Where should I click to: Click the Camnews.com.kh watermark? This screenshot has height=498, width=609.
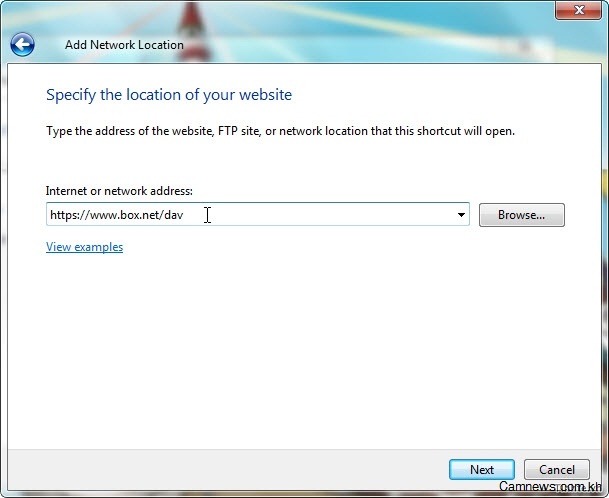[x=556, y=487]
